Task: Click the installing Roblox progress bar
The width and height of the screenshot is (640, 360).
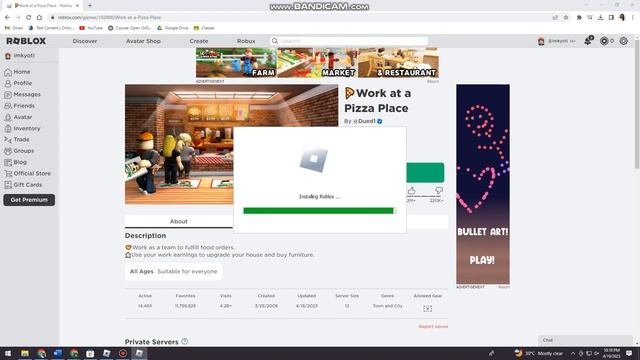Action: (x=320, y=211)
